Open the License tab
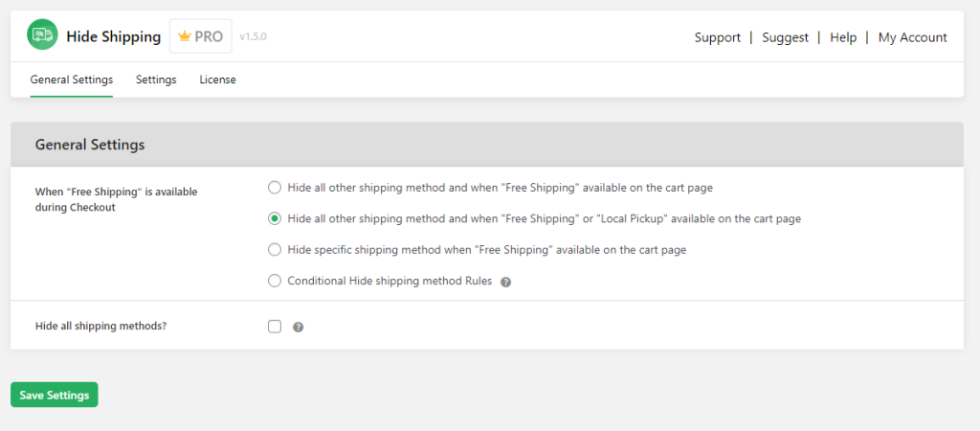Viewport: 980px width, 431px height. coord(217,80)
